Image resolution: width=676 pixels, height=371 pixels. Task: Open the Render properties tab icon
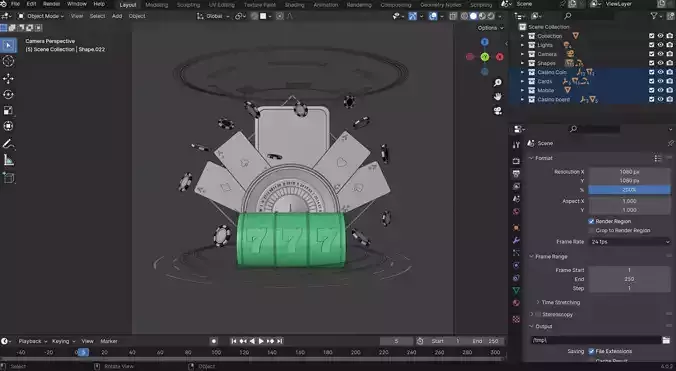516,161
